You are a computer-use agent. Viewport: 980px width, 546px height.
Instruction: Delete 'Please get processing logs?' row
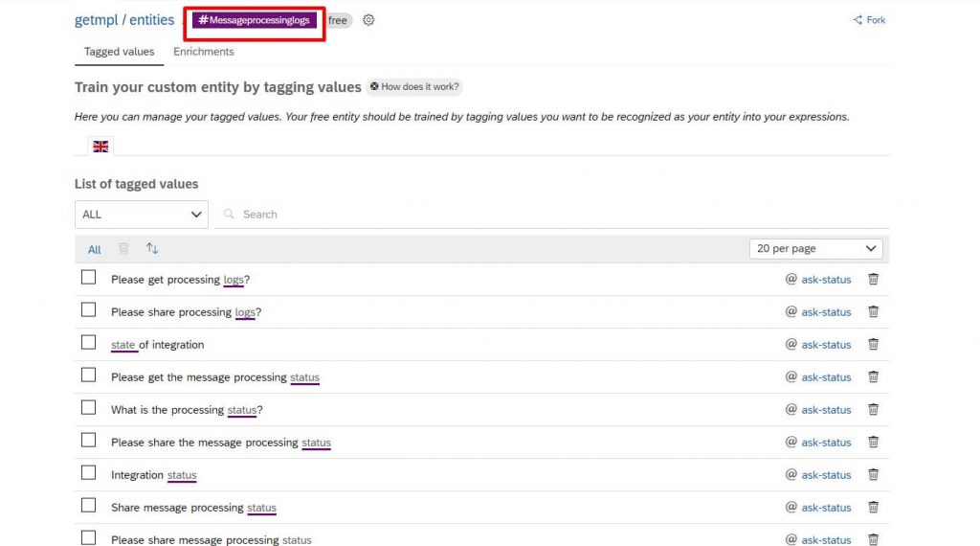tap(873, 279)
